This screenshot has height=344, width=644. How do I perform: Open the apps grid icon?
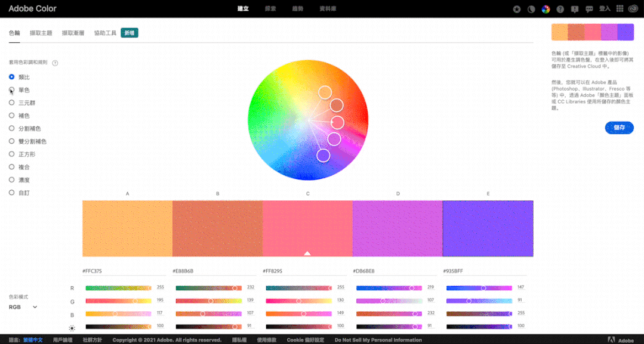coord(620,9)
